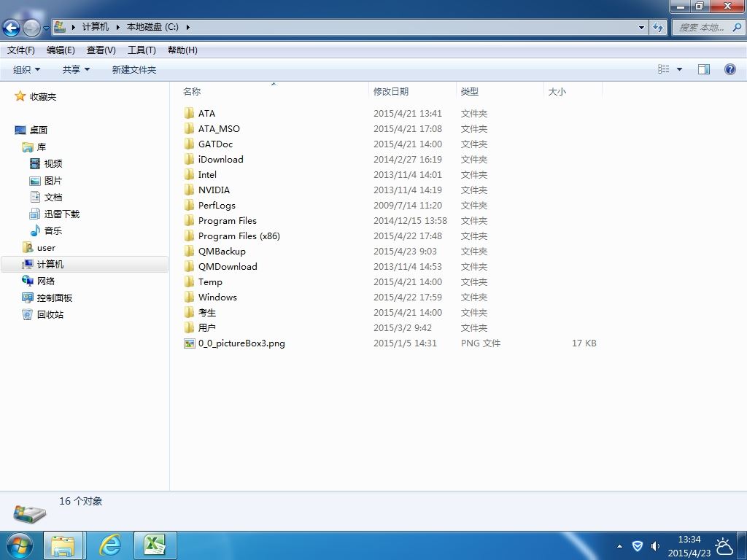The width and height of the screenshot is (747, 560).
Task: Click the computer icon in address bar
Action: point(60,27)
